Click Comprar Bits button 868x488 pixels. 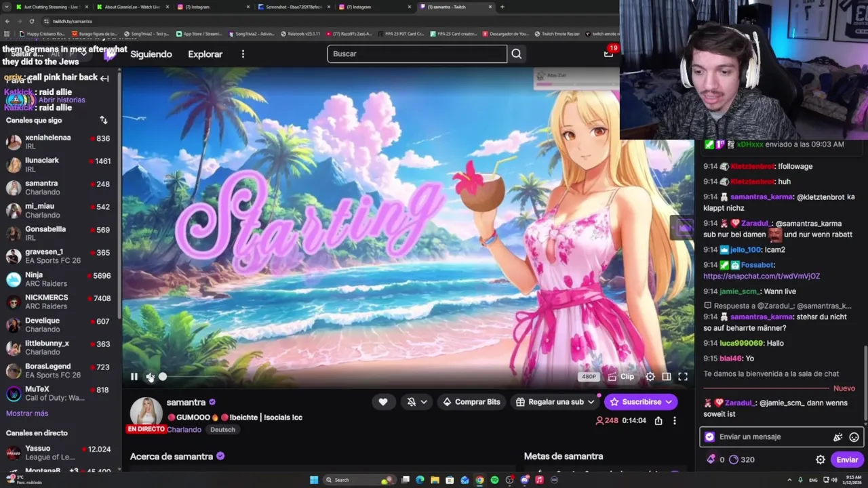[x=471, y=402]
